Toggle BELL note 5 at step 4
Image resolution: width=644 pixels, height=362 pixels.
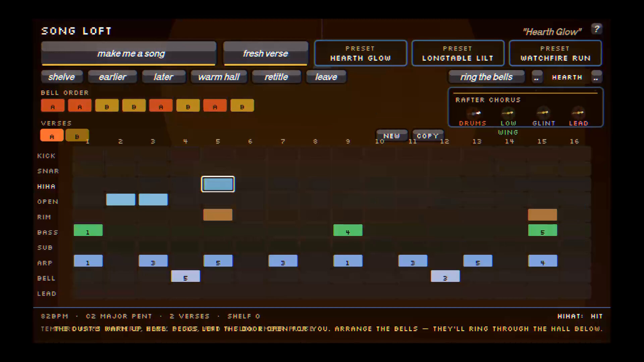(185, 276)
